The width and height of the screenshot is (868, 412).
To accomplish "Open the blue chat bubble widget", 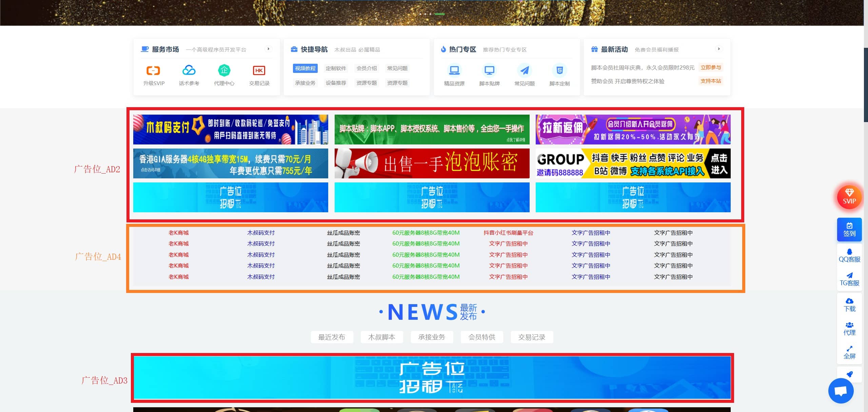I will pos(841,391).
